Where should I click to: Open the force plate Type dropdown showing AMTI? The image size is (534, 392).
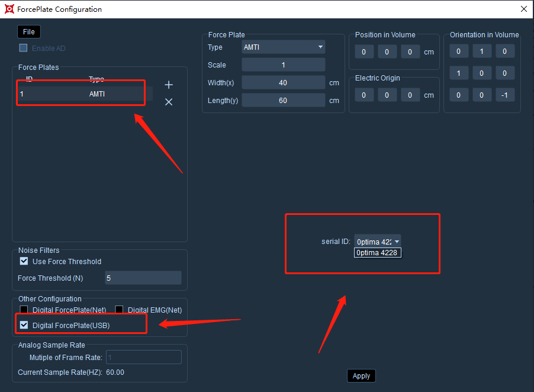284,47
